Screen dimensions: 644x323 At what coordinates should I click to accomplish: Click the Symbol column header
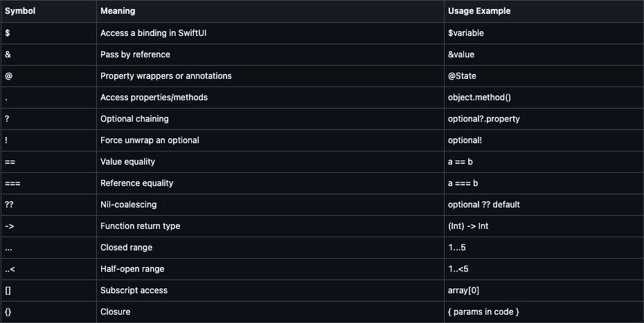[x=20, y=12]
